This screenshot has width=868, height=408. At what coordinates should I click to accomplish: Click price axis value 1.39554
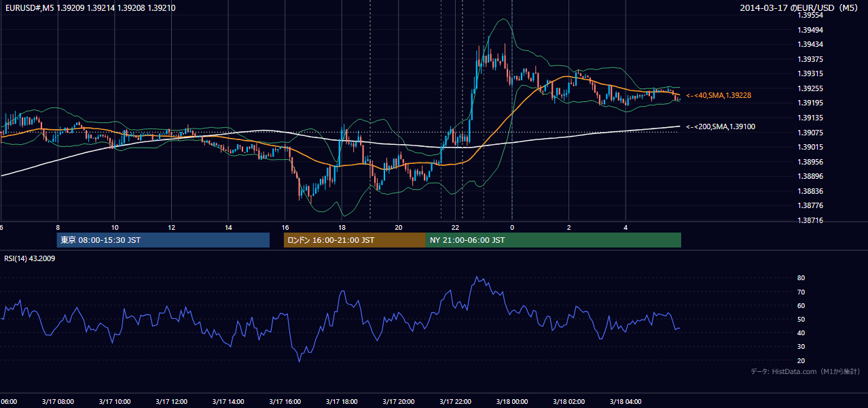810,15
